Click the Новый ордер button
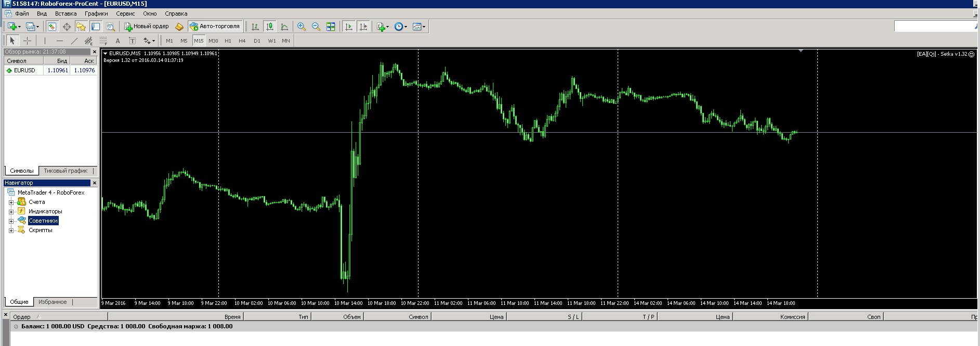Image resolution: width=980 pixels, height=346 pixels. pos(147,27)
